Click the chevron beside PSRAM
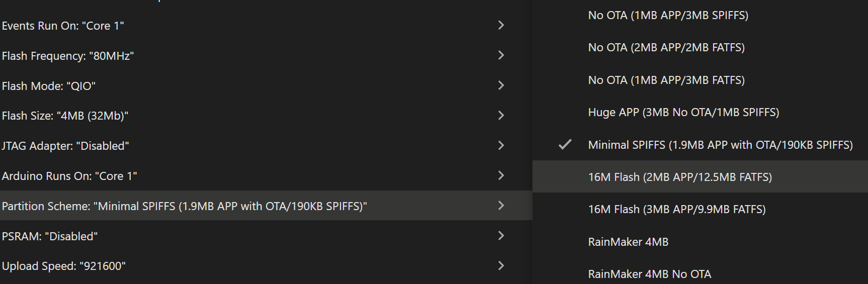 (501, 236)
